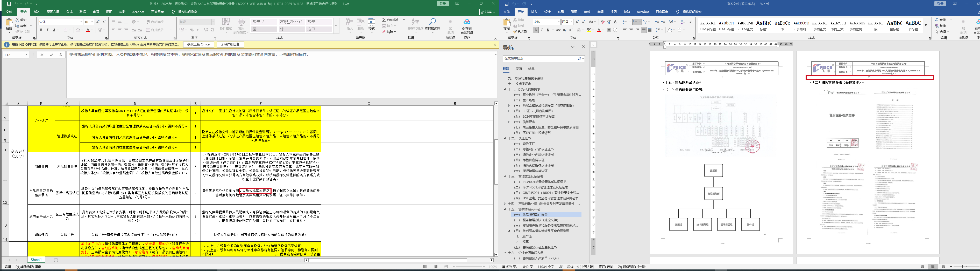
Task: Click the Save icon in Word's title bar
Action: click(506, 4)
